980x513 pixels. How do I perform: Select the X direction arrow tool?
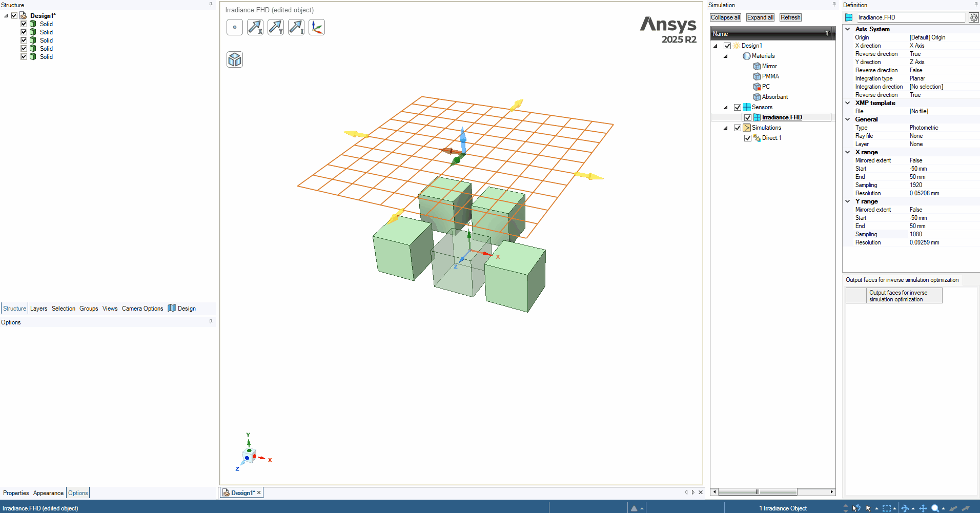point(255,27)
